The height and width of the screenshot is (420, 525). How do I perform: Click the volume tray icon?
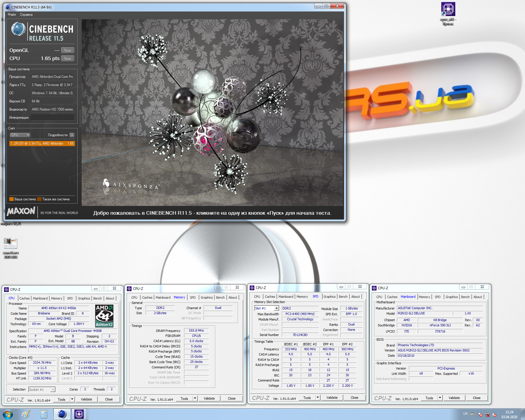tap(494, 414)
